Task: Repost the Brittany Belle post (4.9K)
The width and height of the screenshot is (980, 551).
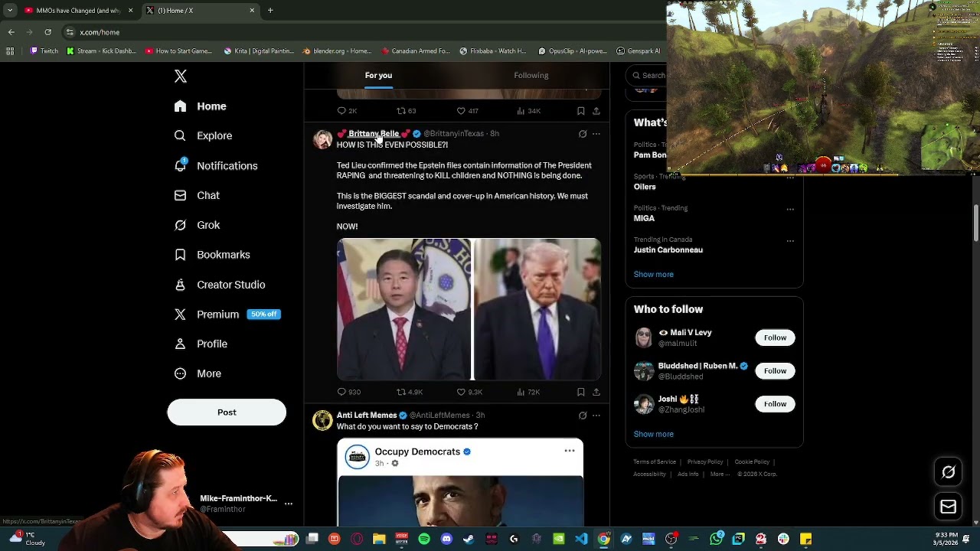Action: click(409, 392)
